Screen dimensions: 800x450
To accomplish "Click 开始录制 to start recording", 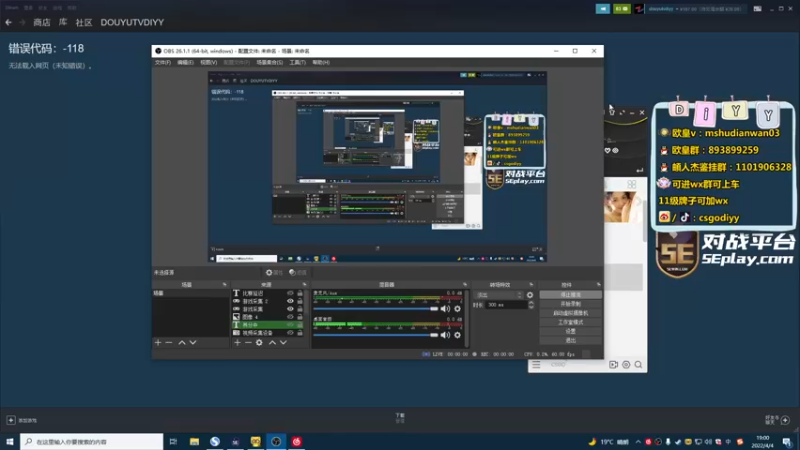I will (570, 304).
